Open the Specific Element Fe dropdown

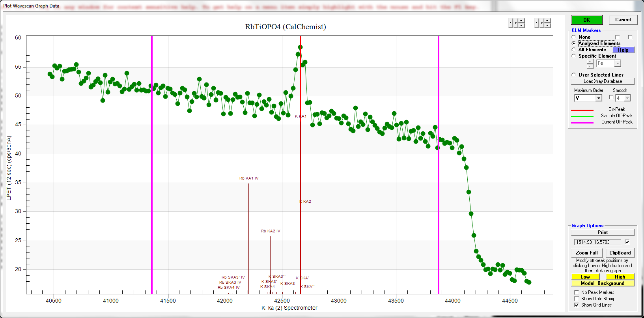point(618,64)
